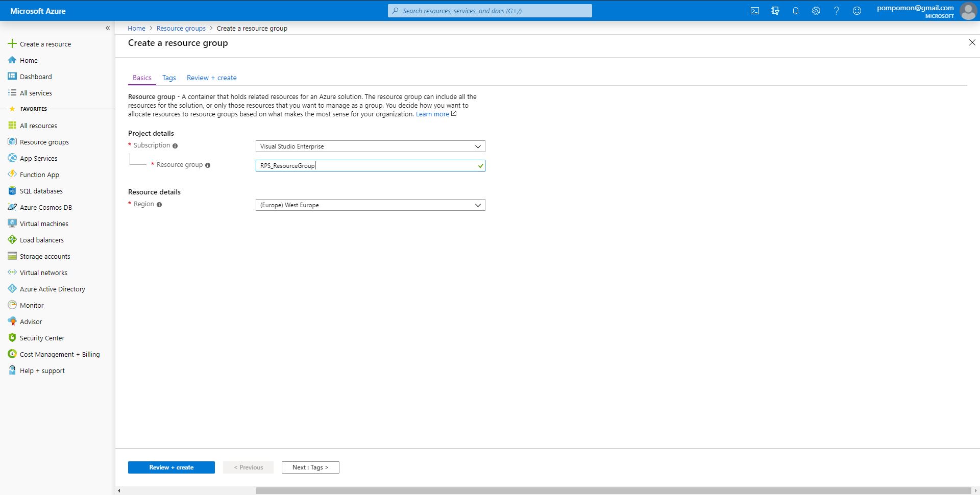Click the Dashboard icon in the sidebar
Screen dimensions: 980x495
click(x=12, y=77)
